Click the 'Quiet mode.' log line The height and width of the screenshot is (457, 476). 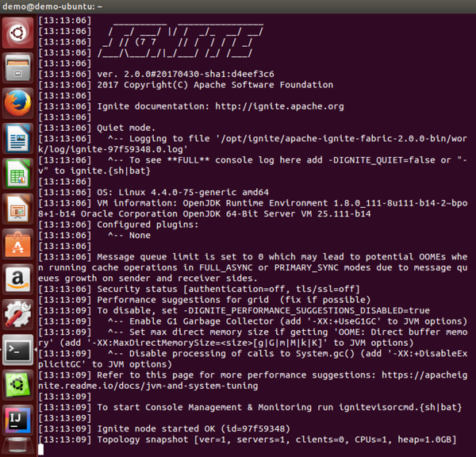pyautogui.click(x=126, y=128)
